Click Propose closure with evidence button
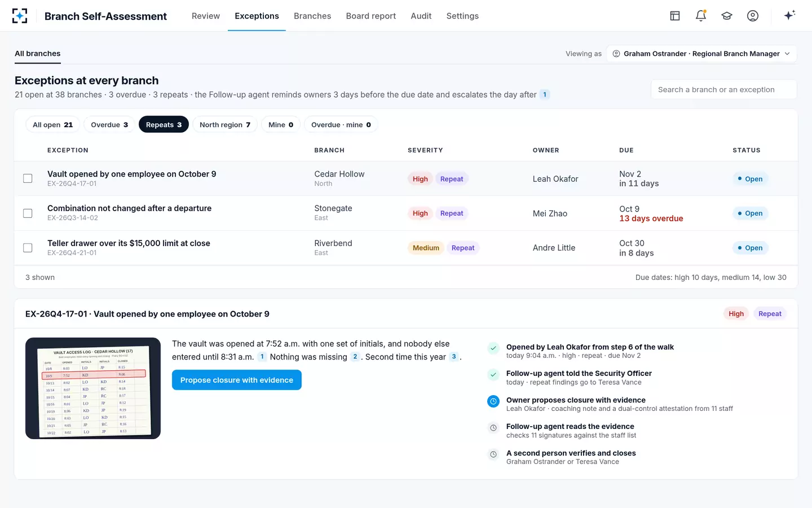Screen dimensions: 812x508 [237, 380]
